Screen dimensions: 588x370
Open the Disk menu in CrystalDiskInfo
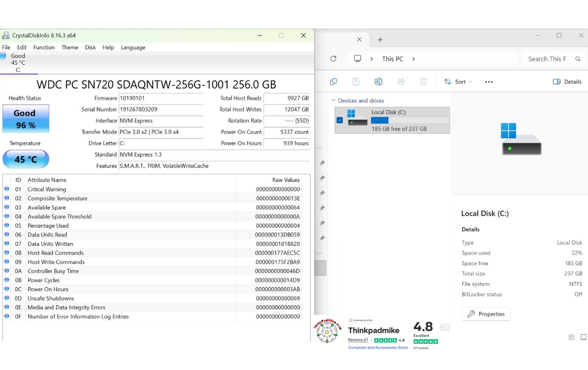tap(90, 47)
